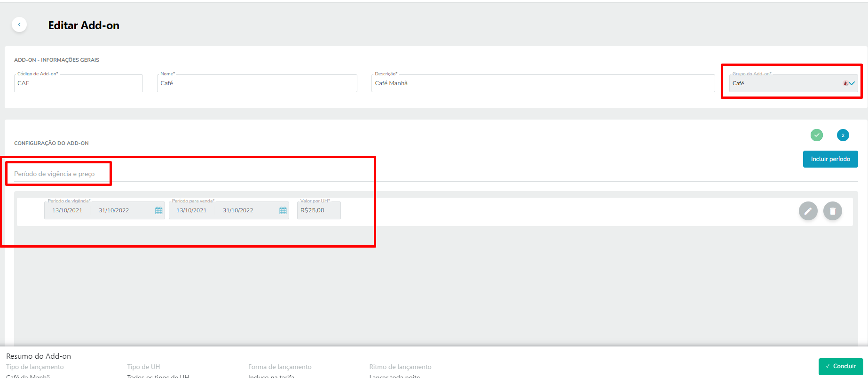
Task: Click the Tipo de UH label
Action: point(143,367)
